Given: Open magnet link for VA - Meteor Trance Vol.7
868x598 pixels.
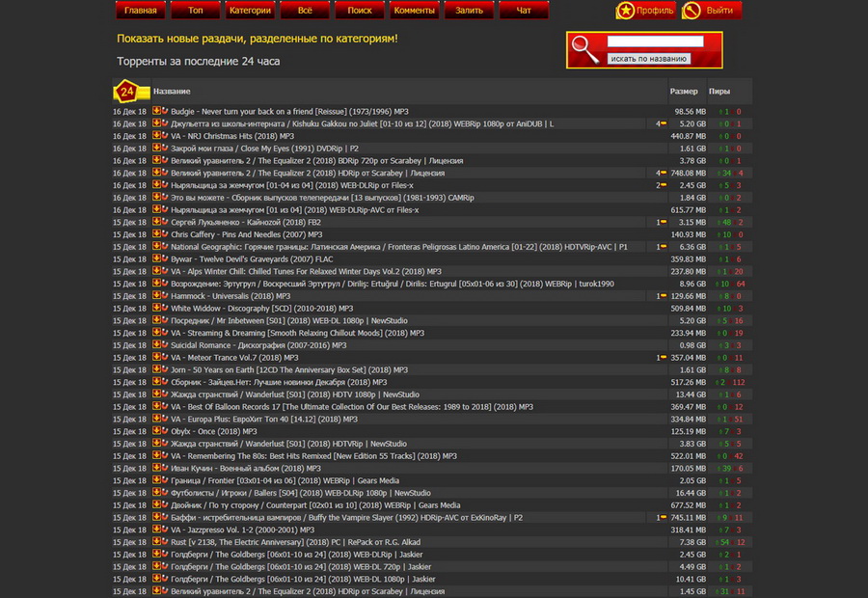Looking at the screenshot, I should (x=164, y=357).
